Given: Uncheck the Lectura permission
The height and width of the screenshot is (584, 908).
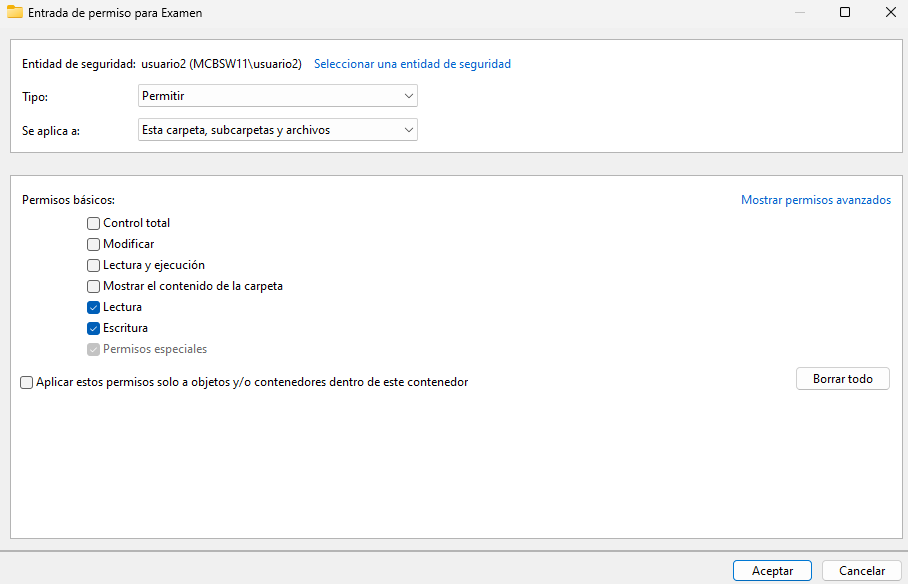Looking at the screenshot, I should 94,308.
